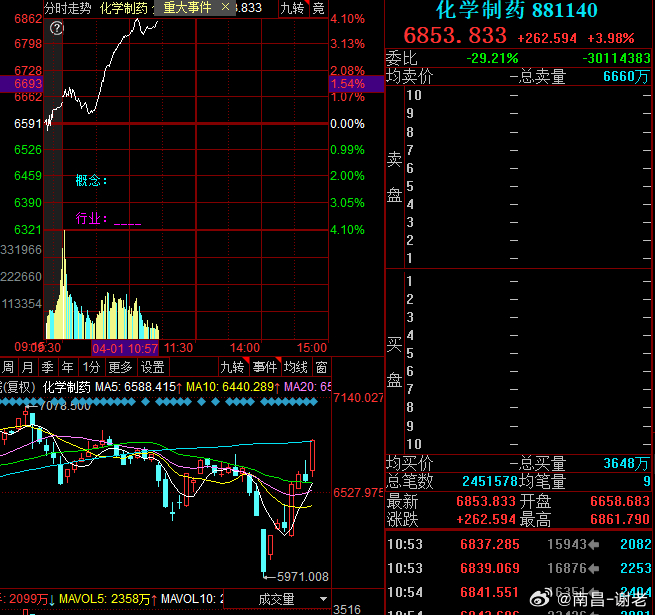Click the 总买量 value 3648万
Screen dimensions: 655x615
[626, 463]
